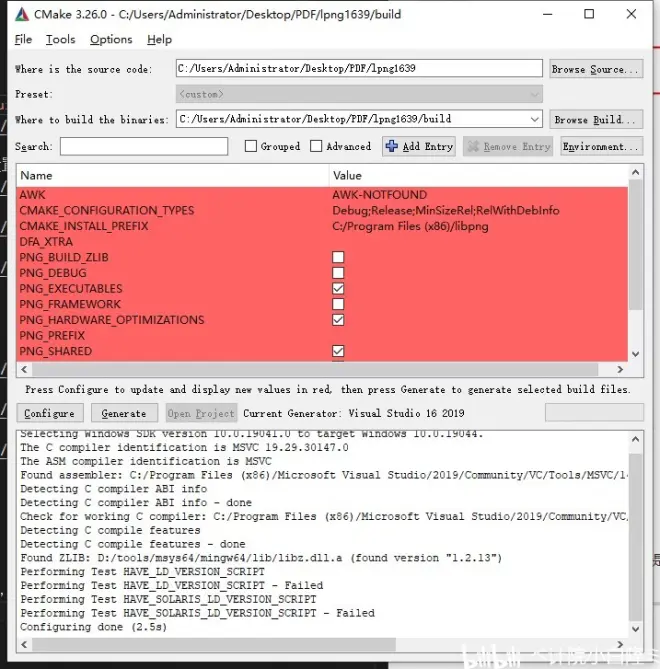Click the Add Entry button
The width and height of the screenshot is (660, 669).
pyautogui.click(x=419, y=146)
